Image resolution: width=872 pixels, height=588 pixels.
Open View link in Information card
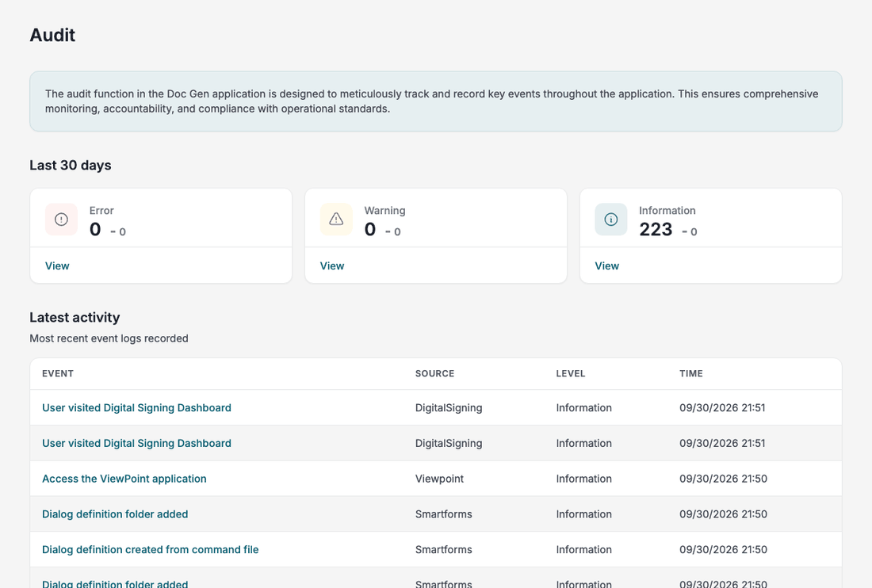[x=606, y=265]
